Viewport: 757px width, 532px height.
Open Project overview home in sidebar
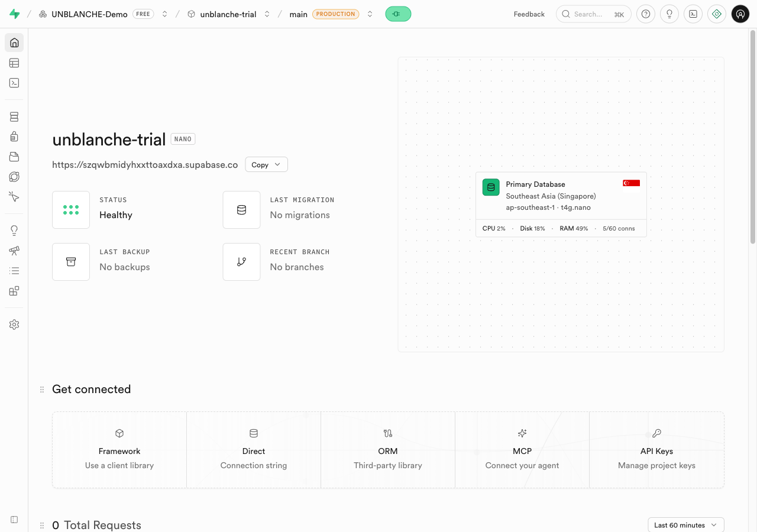pos(14,43)
